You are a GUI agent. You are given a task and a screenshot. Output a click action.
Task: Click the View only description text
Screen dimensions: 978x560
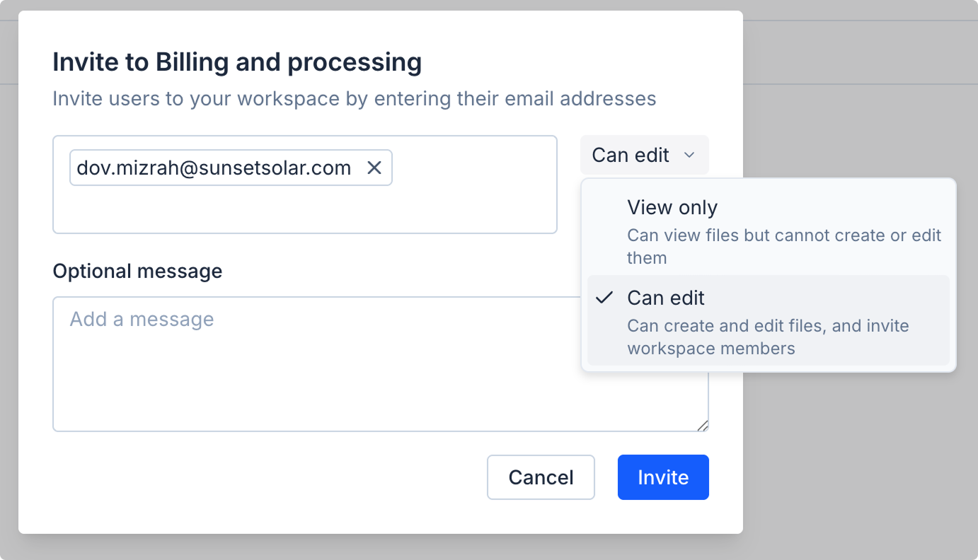(x=783, y=246)
